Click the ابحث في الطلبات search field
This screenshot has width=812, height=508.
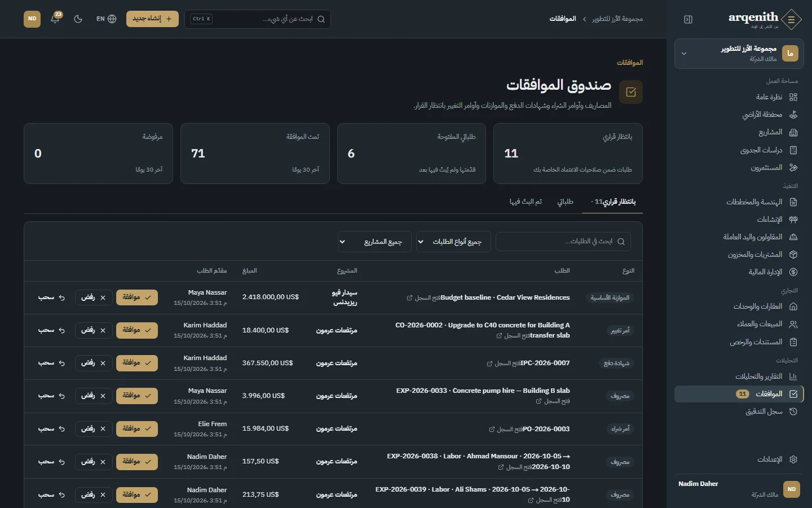tap(563, 242)
